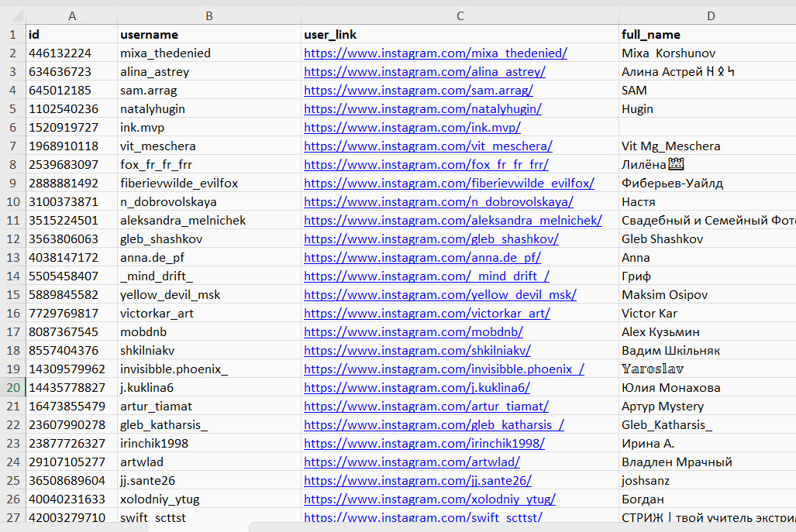Click the select-all corner triangle

tap(17, 15)
